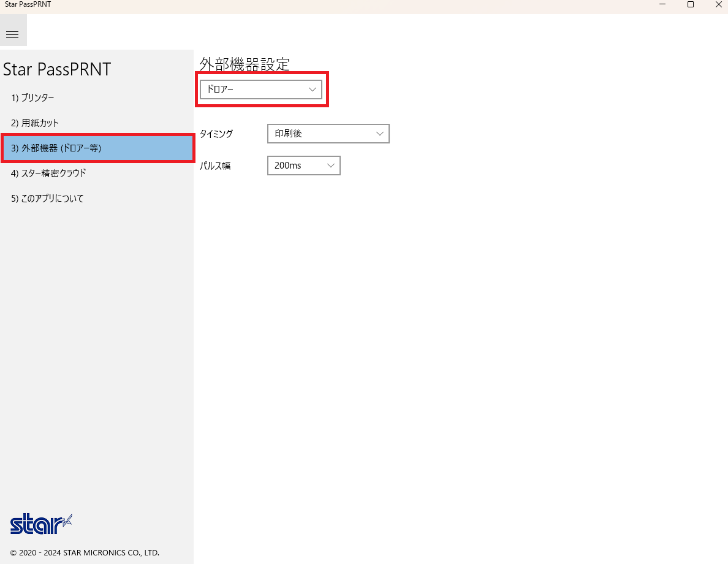Click the 外部機器設定 page heading

[x=244, y=64]
